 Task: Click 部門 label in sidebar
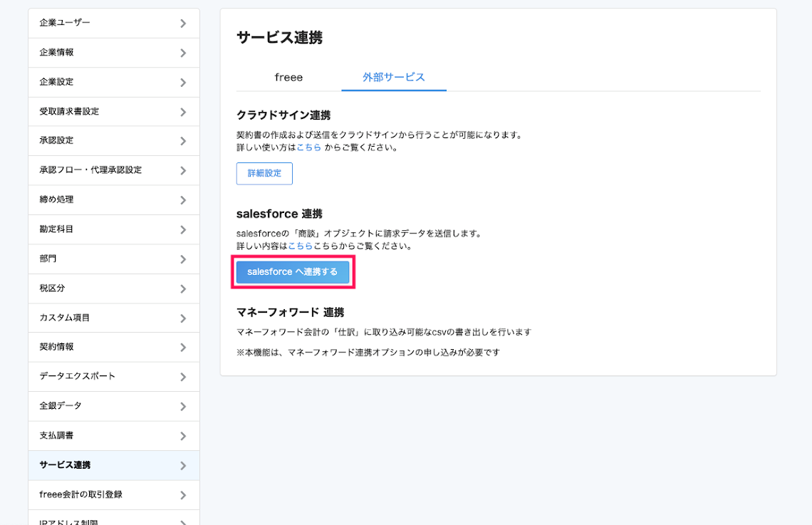(48, 259)
